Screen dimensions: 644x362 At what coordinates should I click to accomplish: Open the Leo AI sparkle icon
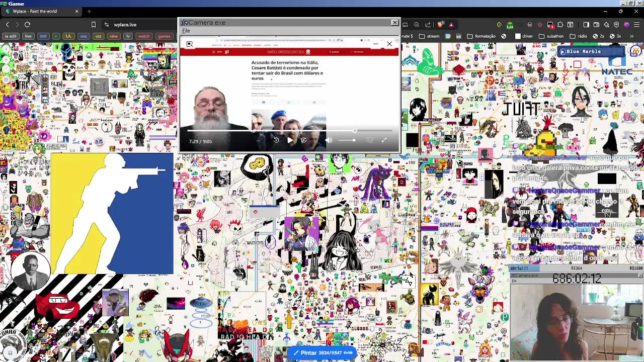click(x=606, y=25)
